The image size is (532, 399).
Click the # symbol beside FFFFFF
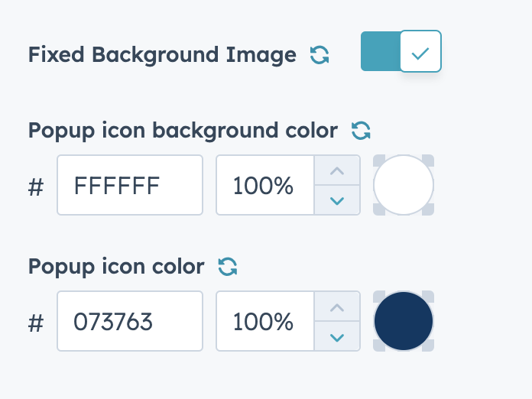[x=36, y=187]
